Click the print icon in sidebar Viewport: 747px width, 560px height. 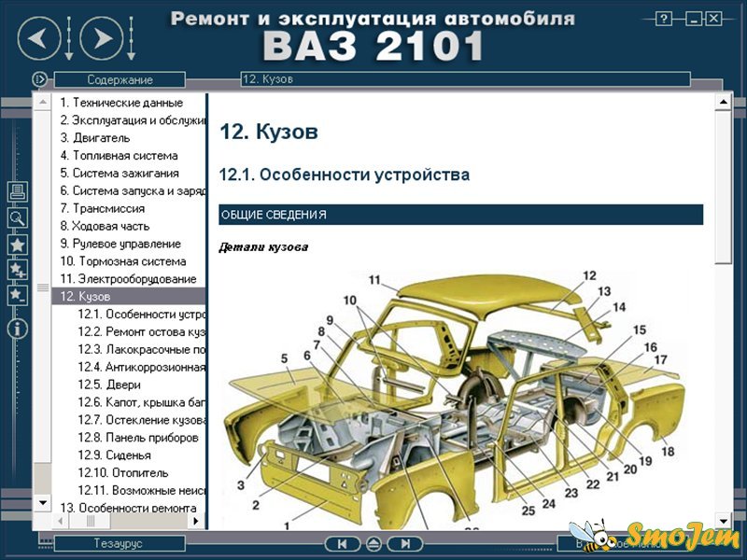point(18,191)
